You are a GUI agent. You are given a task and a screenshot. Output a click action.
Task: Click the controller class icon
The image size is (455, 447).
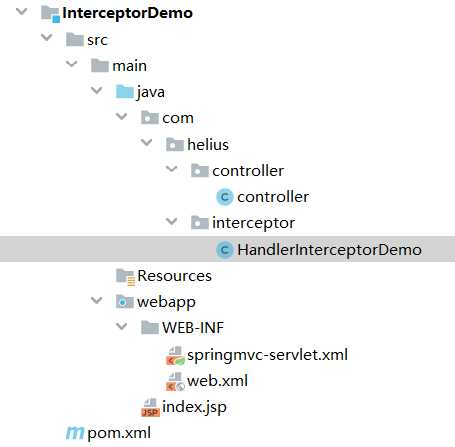pos(225,197)
